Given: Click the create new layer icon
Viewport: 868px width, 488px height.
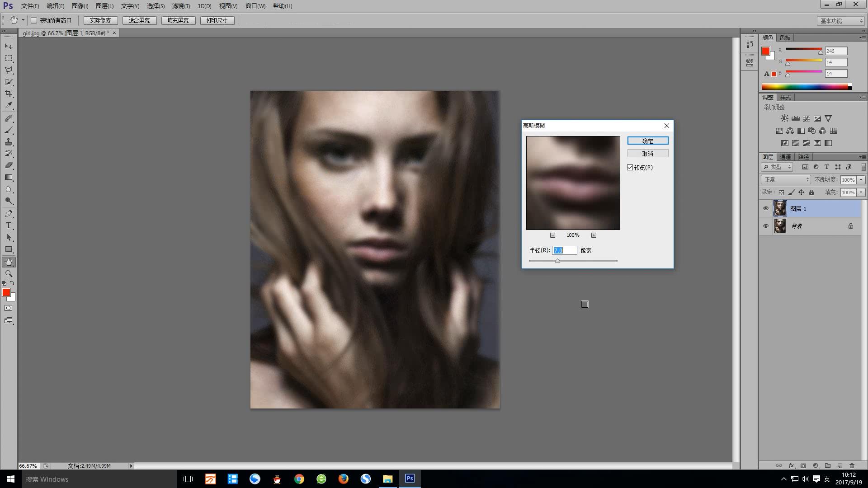Looking at the screenshot, I should 840,465.
